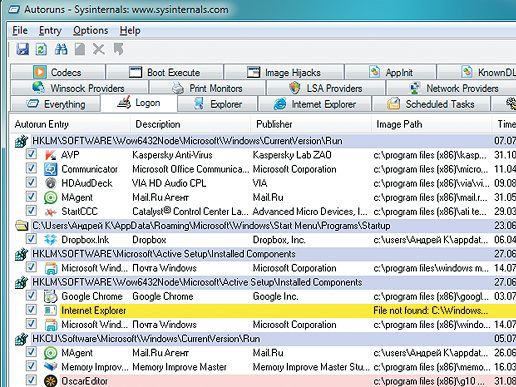Click the OscarEditor entry icon
The width and height of the screenshot is (516, 387).
50,381
